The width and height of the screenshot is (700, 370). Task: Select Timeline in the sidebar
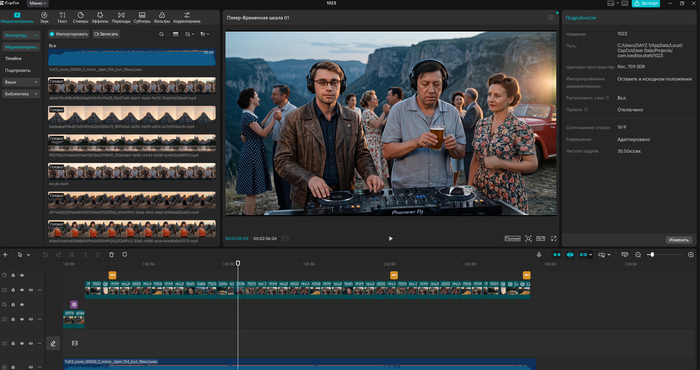pyautogui.click(x=13, y=58)
